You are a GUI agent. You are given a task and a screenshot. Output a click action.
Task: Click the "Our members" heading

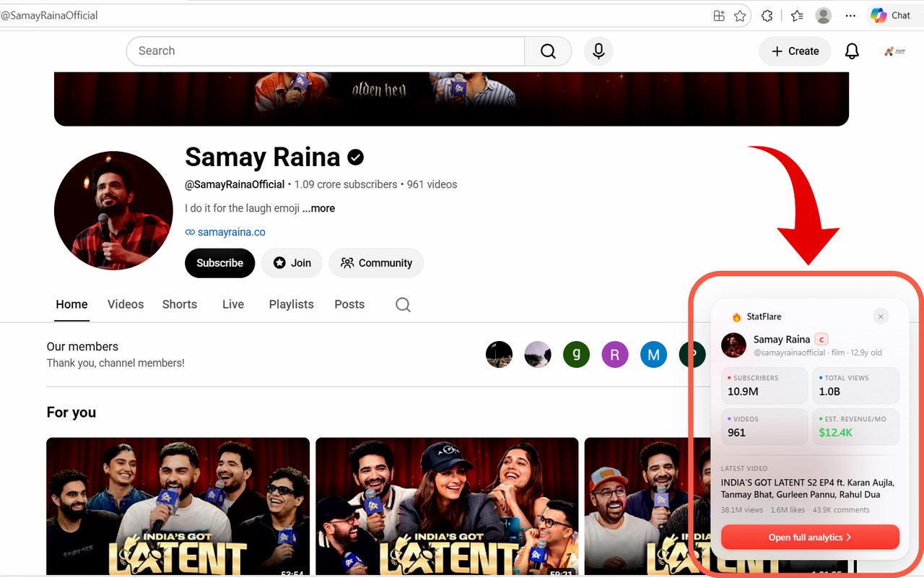tap(82, 346)
